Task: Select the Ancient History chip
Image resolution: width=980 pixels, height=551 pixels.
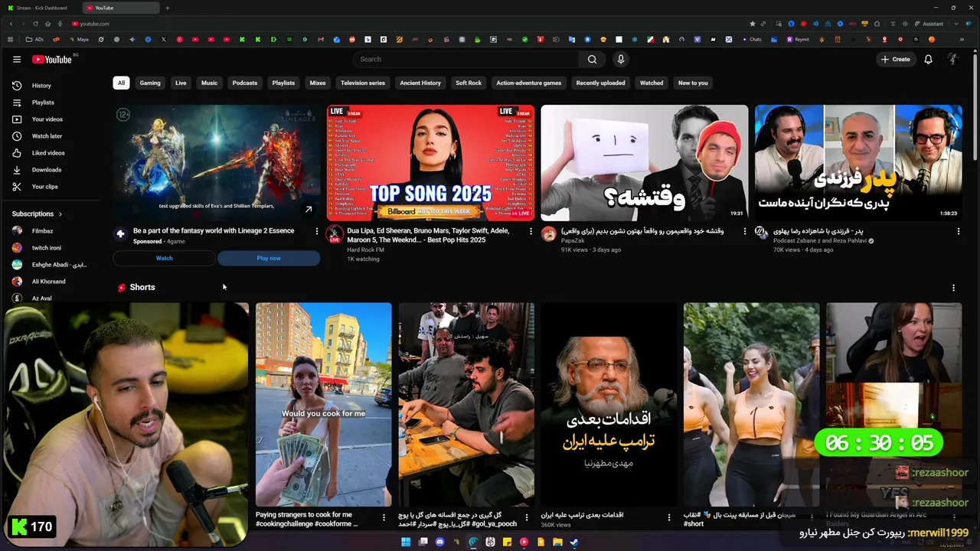Action: (x=420, y=83)
